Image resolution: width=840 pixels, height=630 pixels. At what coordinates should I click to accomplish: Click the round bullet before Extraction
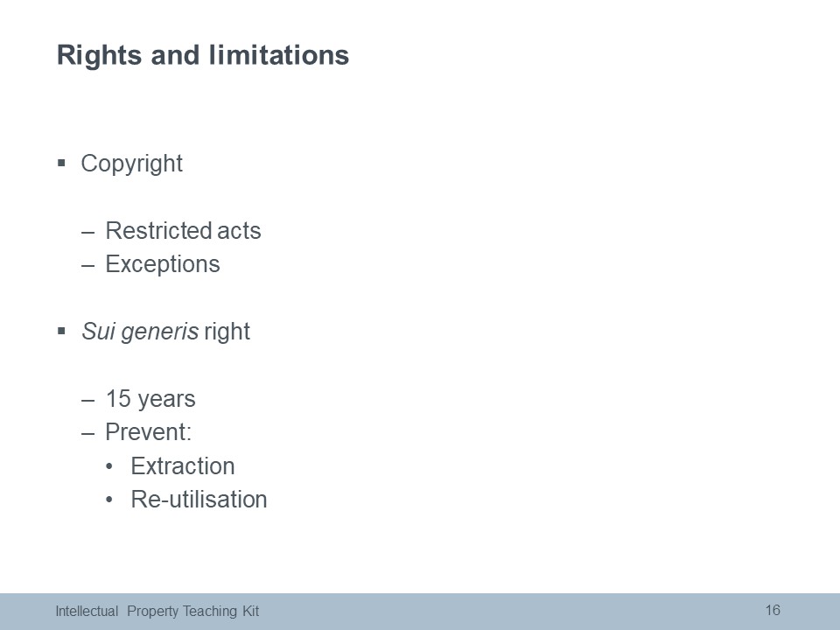pos(110,466)
